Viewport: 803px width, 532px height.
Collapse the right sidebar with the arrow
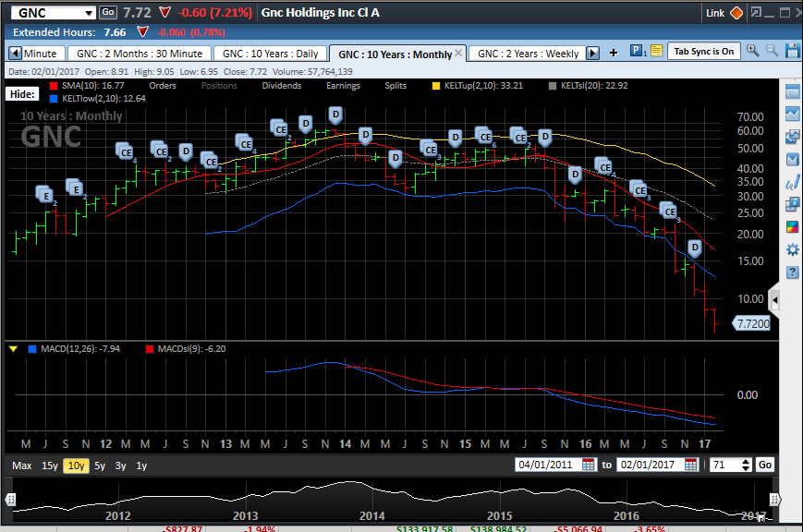(x=775, y=300)
